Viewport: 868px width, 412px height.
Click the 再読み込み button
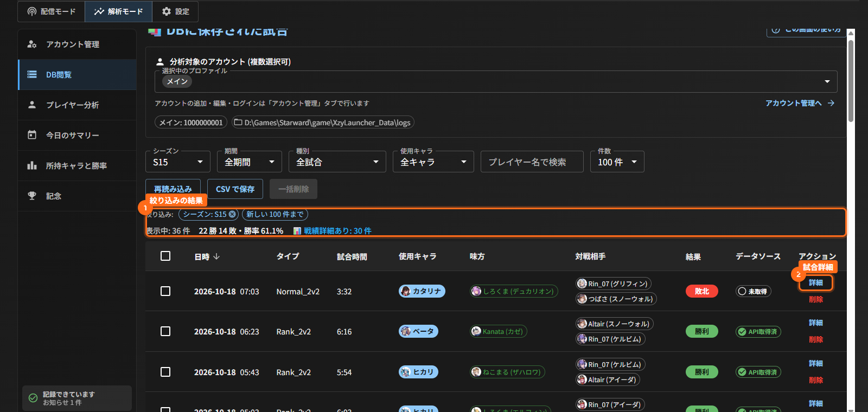click(x=173, y=189)
